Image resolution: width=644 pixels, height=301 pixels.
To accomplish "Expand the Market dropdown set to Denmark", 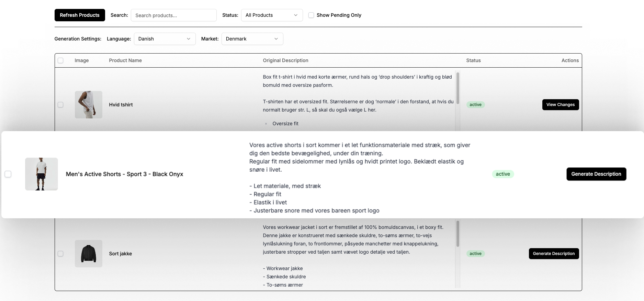I will coord(252,39).
